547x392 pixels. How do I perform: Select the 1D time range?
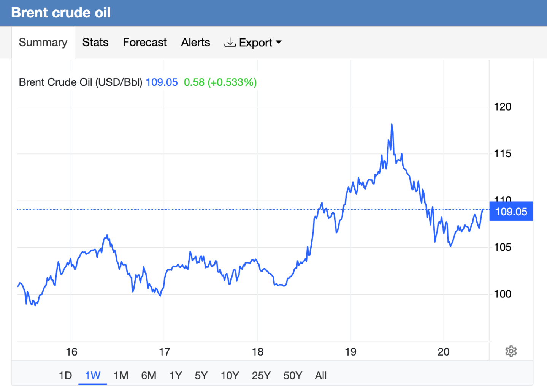point(65,375)
